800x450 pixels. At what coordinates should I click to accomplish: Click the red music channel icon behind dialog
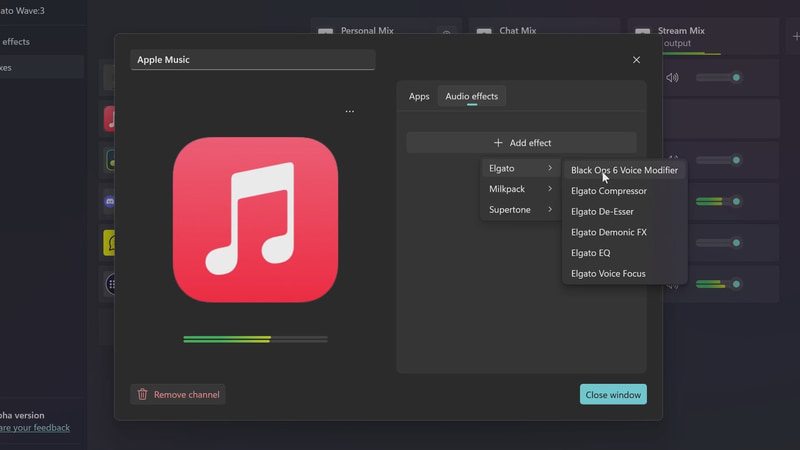click(x=109, y=119)
